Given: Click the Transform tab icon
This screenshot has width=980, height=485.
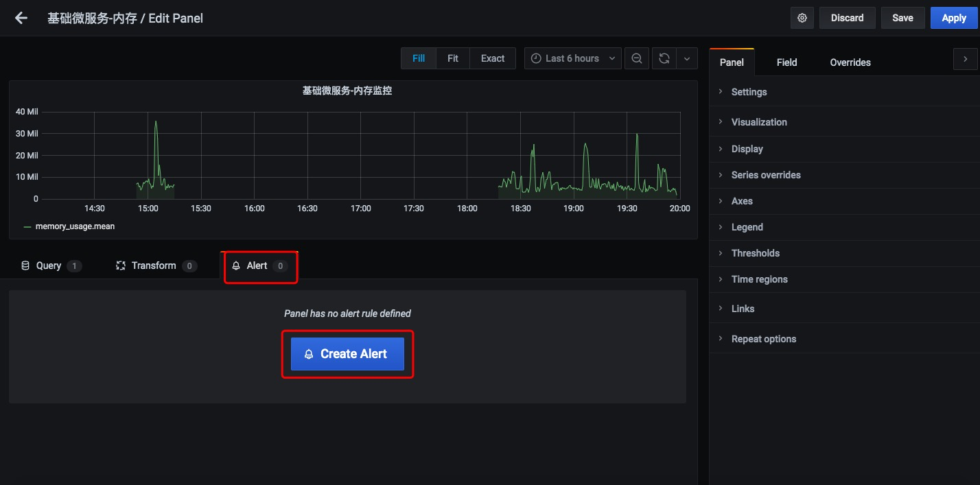Looking at the screenshot, I should click(121, 265).
